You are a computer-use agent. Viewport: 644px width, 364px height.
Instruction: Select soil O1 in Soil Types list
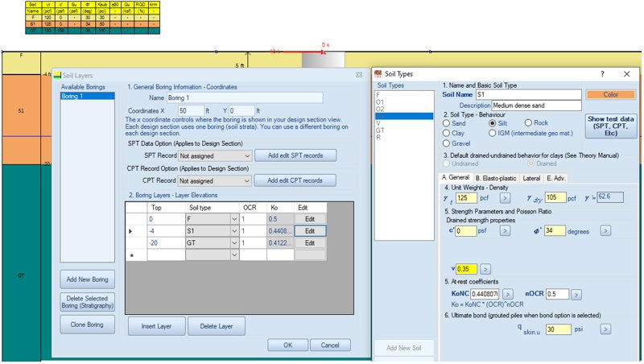click(404, 102)
